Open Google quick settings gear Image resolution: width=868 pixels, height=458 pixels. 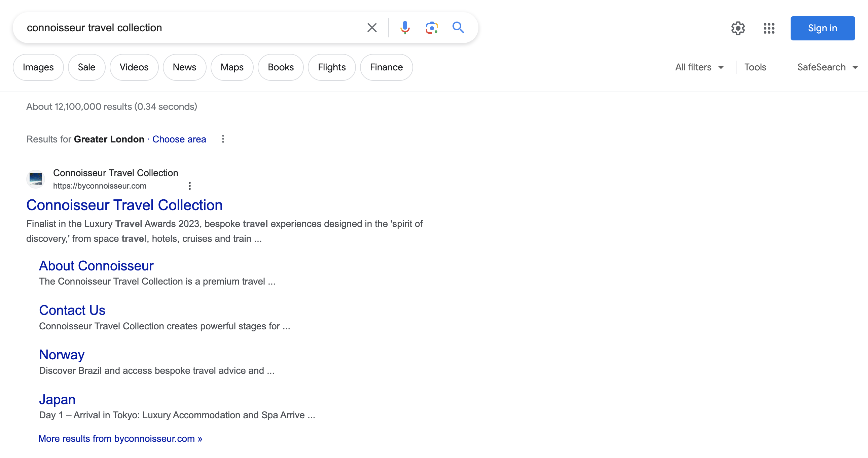pos(738,28)
